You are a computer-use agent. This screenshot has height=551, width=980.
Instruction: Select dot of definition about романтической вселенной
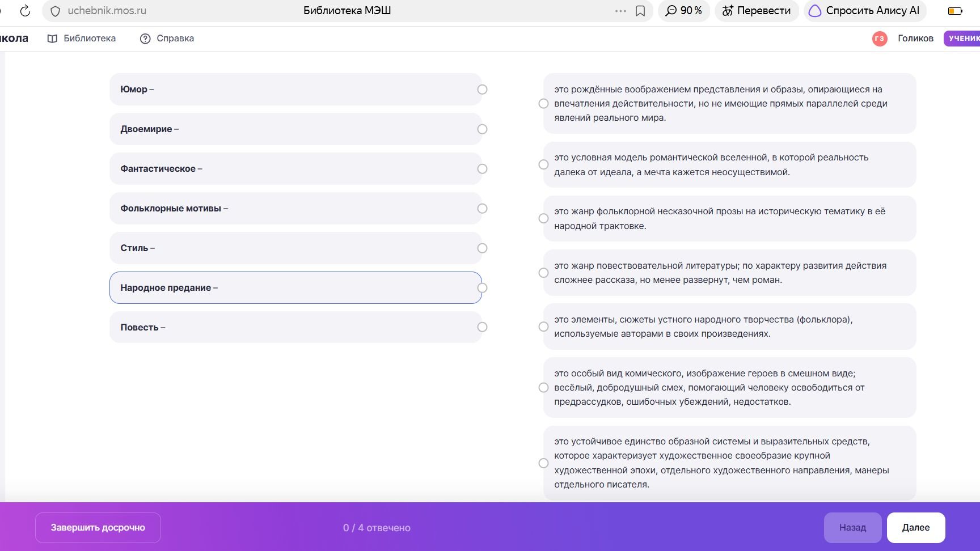[543, 164]
